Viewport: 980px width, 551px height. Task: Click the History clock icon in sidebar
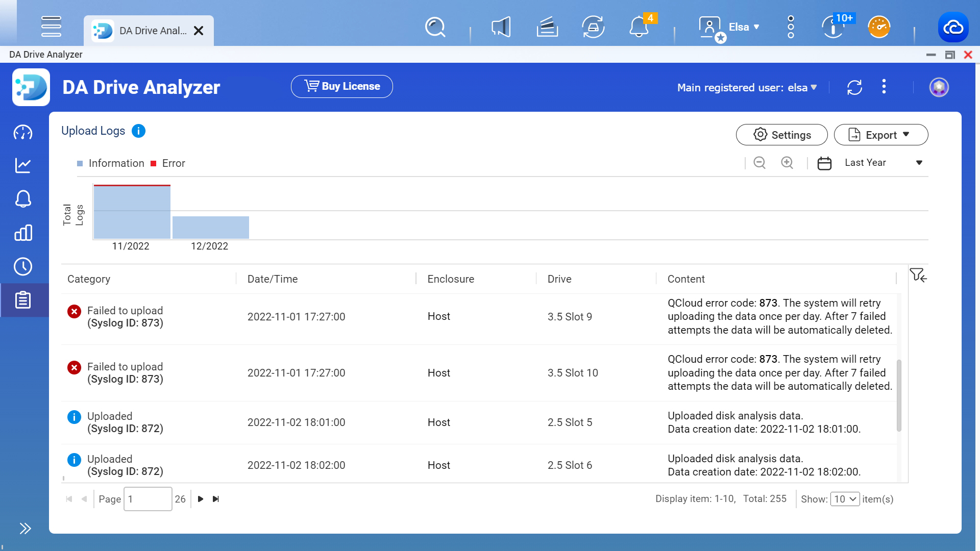pos(23,266)
